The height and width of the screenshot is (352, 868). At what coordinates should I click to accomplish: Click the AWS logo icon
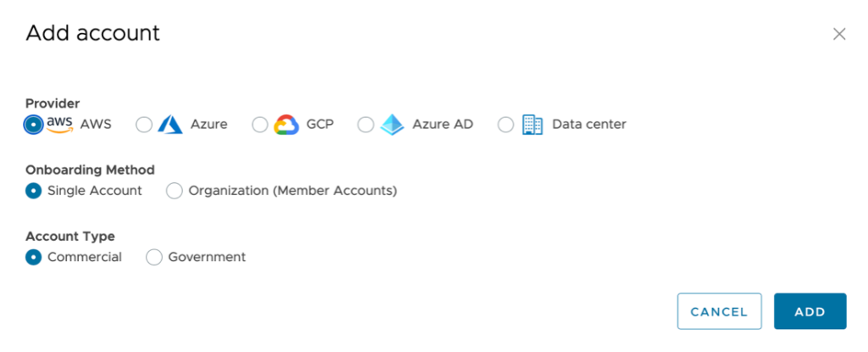pos(59,124)
